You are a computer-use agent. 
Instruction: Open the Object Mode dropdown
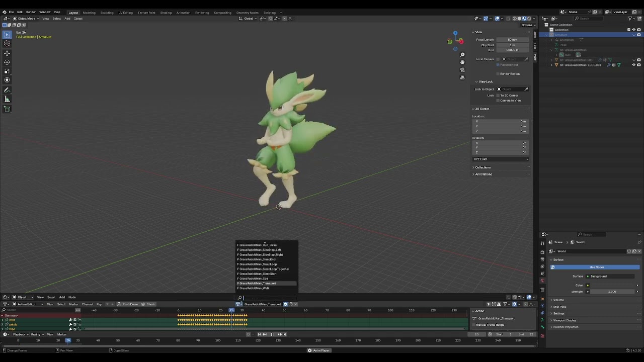tap(26, 19)
